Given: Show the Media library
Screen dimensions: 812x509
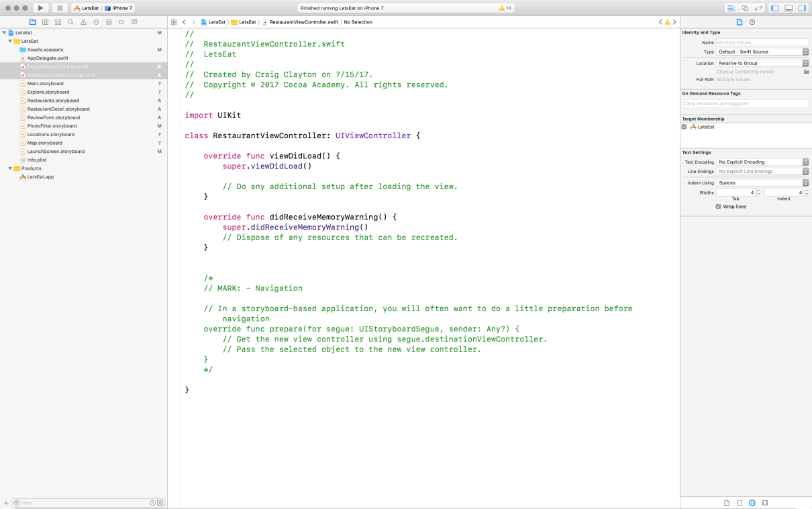Looking at the screenshot, I should [x=765, y=502].
